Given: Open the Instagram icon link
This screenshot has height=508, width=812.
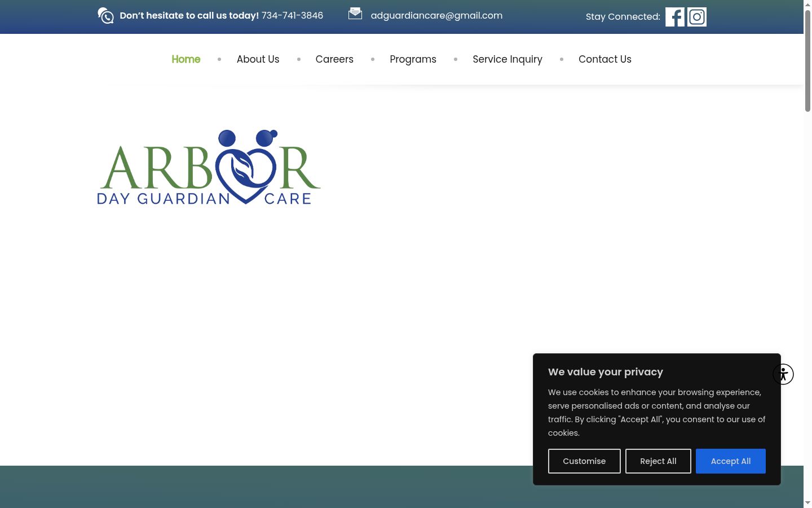Looking at the screenshot, I should 697,17.
